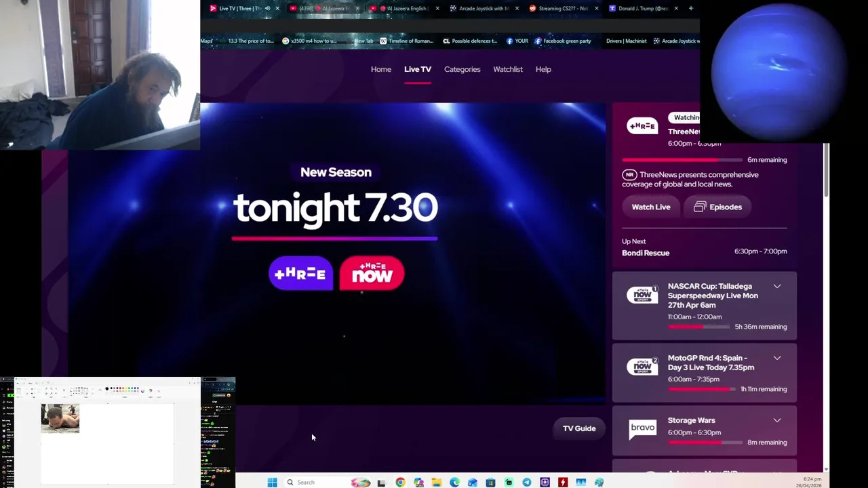Open the TV Guide

pyautogui.click(x=579, y=428)
